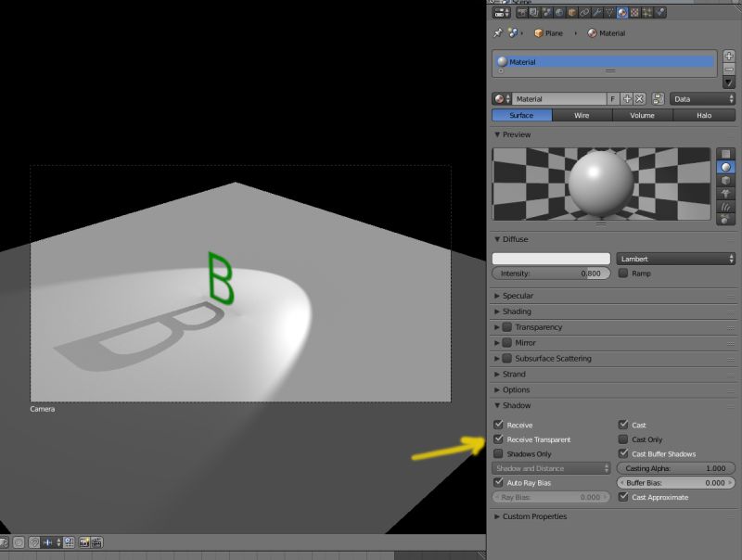Screen dimensions: 742x560
Task: Expand the Shading panel
Action: tap(513, 312)
